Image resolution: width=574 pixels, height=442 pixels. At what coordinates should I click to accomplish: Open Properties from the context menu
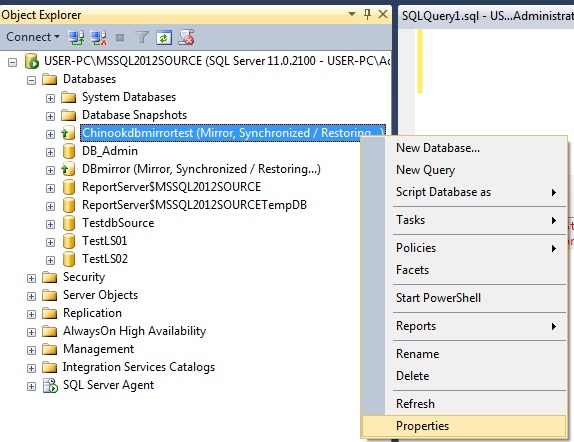(463, 426)
